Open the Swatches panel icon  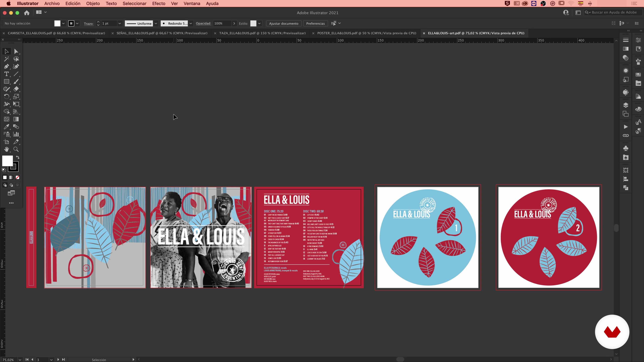coord(638,74)
